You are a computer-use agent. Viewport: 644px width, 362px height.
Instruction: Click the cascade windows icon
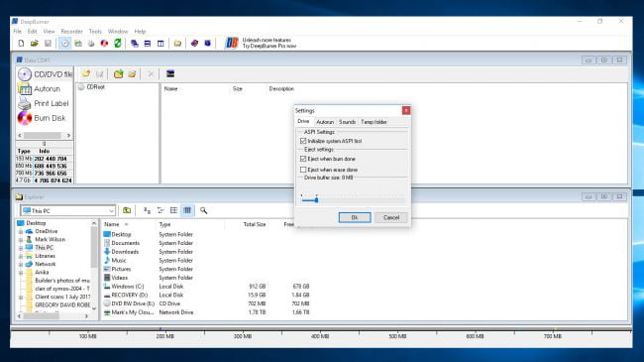(x=135, y=44)
